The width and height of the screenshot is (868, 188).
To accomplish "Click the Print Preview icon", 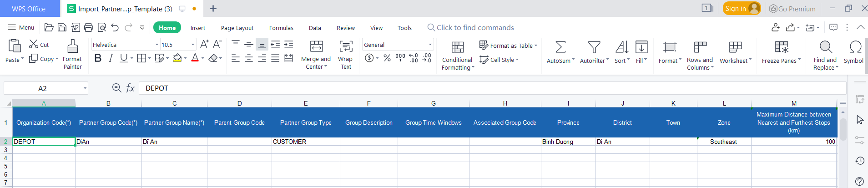I will pos(102,28).
